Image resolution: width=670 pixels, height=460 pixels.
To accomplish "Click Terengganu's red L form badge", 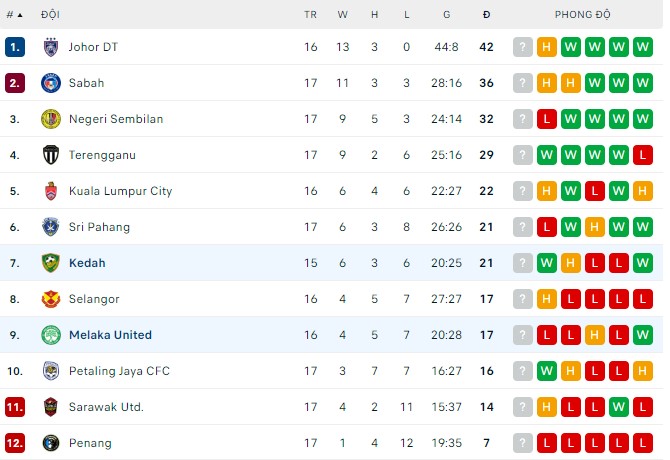I will pos(642,155).
